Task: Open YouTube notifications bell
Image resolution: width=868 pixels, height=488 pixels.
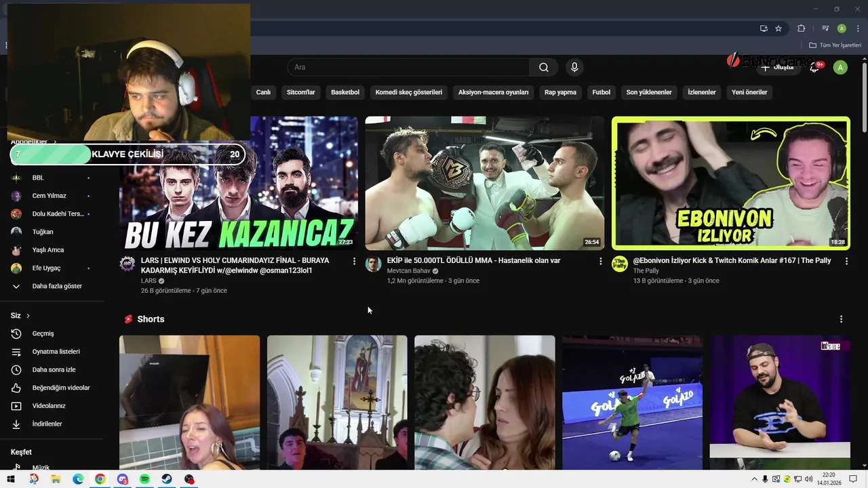Action: click(x=814, y=67)
